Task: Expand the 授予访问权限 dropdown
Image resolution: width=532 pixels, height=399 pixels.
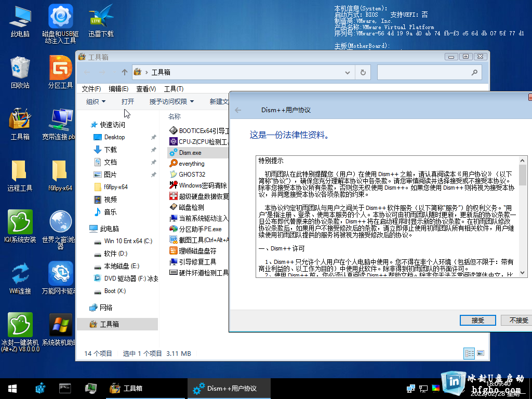Action: click(x=171, y=101)
